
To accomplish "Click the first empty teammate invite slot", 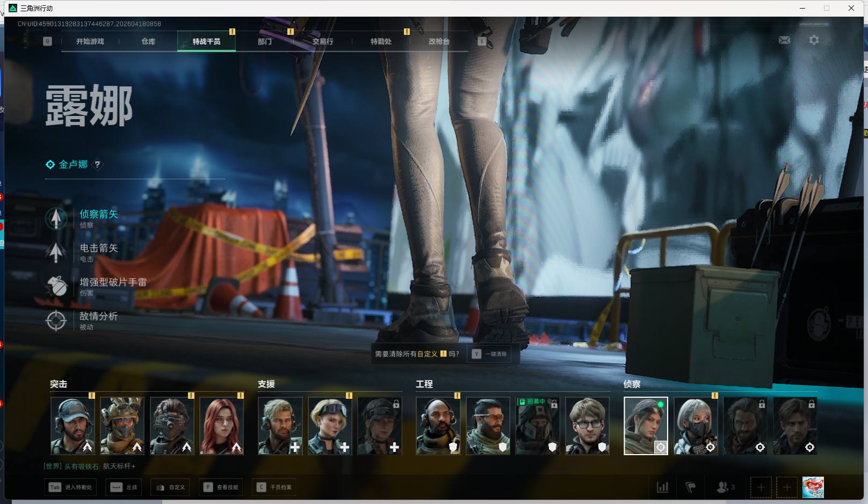I will (x=761, y=487).
